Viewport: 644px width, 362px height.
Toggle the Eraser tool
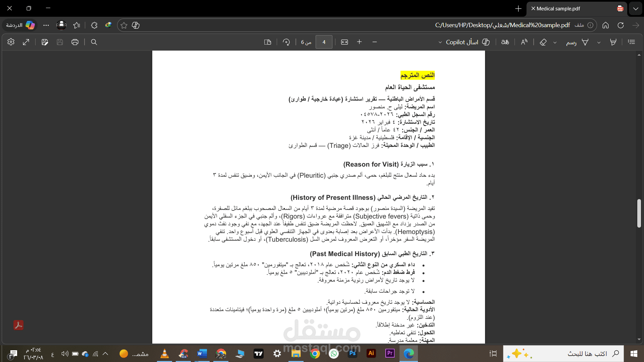pyautogui.click(x=543, y=42)
